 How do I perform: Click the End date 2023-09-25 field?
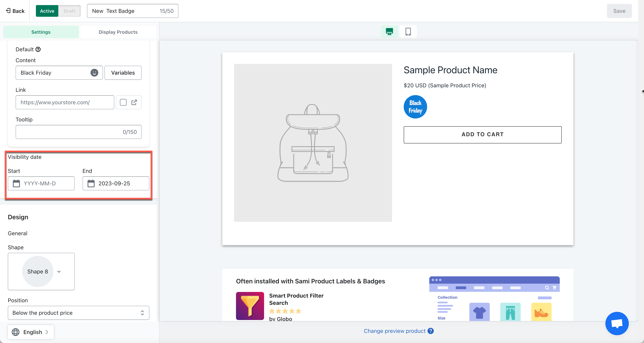coord(116,184)
